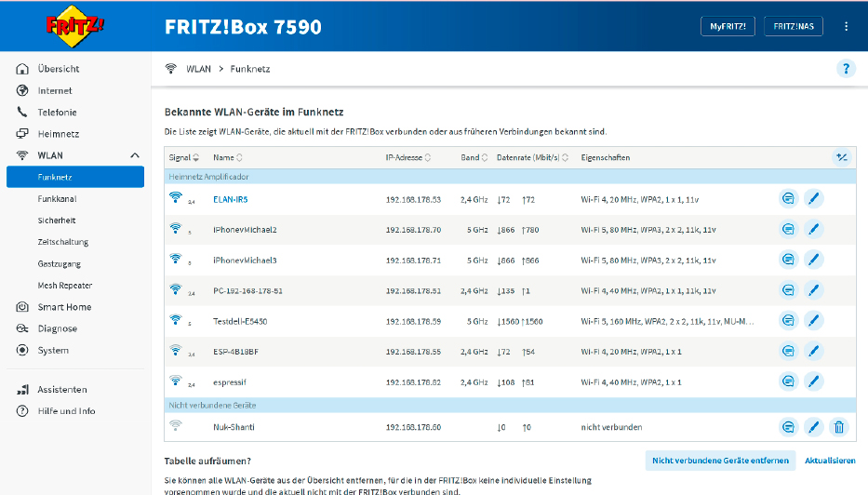This screenshot has width=868, height=495.
Task: Edit the iPhonevMichael2 entry
Action: pos(813,229)
